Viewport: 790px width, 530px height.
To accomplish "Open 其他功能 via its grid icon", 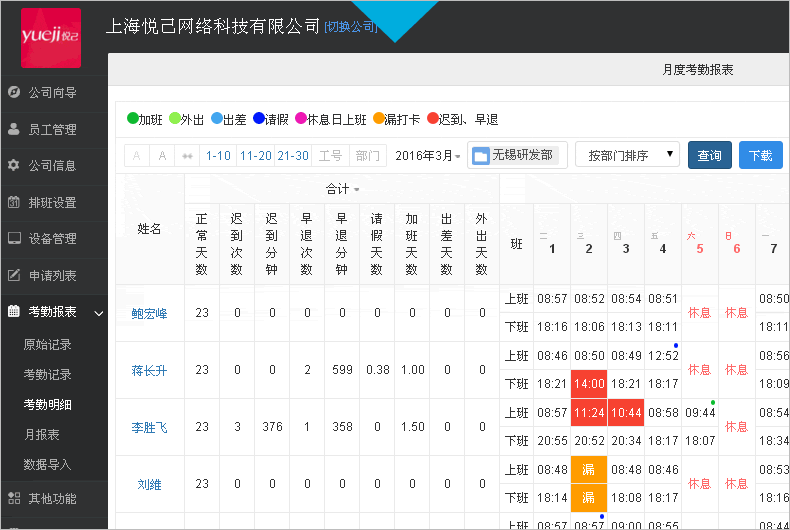I will (x=14, y=498).
